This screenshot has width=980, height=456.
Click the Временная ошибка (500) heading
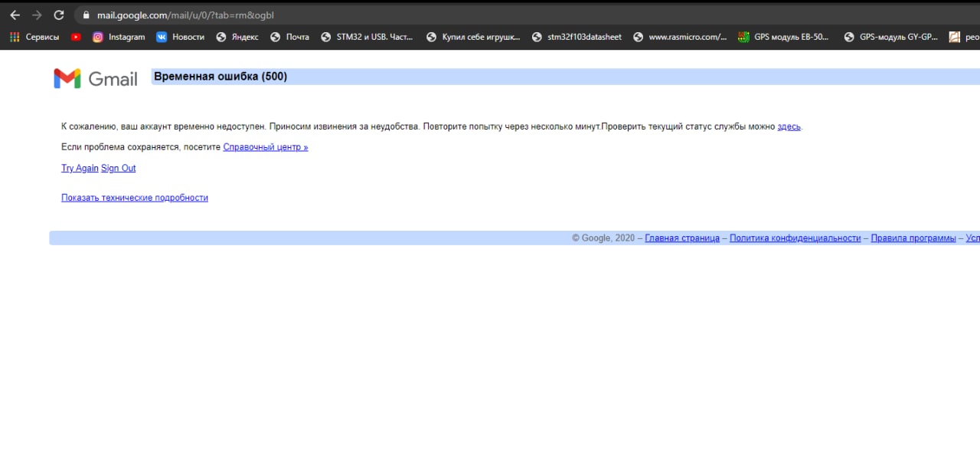(x=220, y=77)
